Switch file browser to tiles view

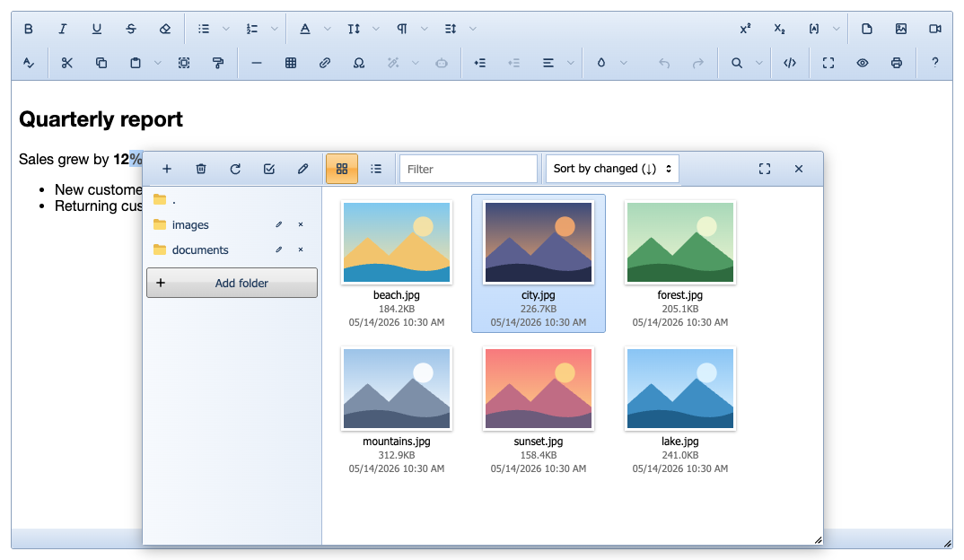[342, 169]
